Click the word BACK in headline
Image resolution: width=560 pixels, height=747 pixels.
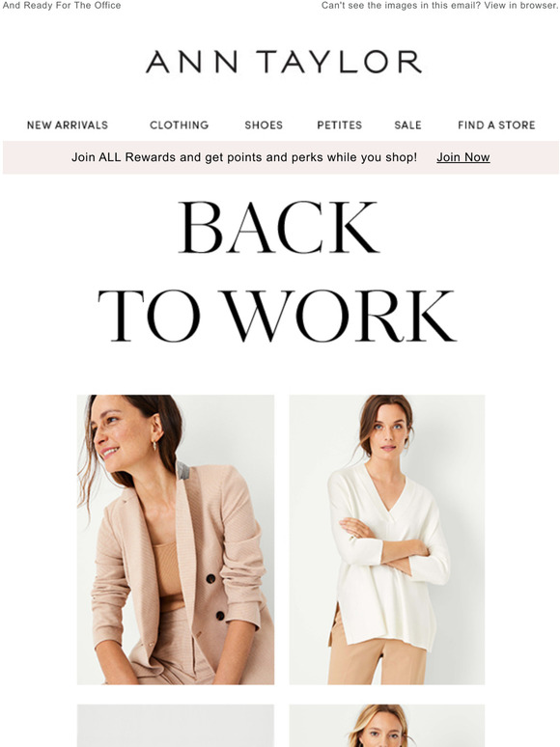pos(279,227)
